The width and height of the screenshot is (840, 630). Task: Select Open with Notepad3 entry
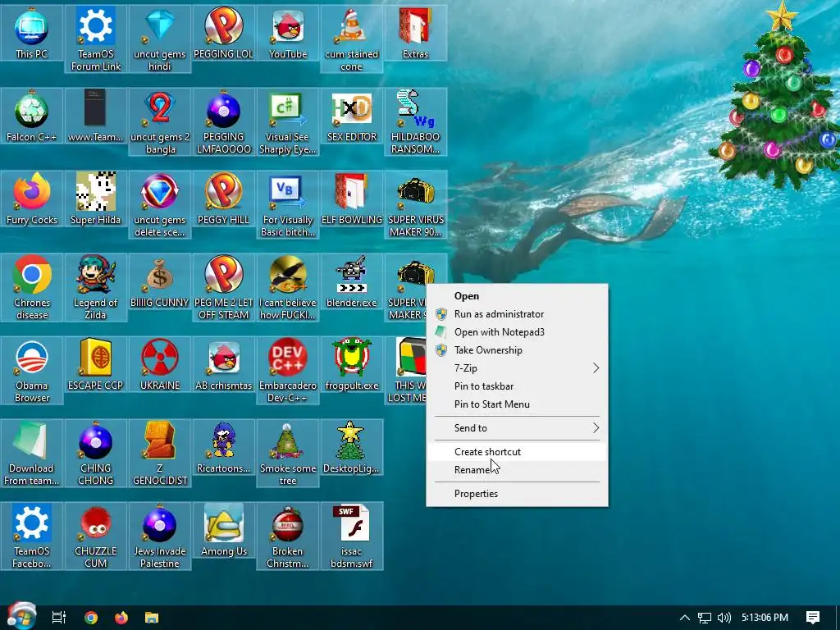(517, 332)
